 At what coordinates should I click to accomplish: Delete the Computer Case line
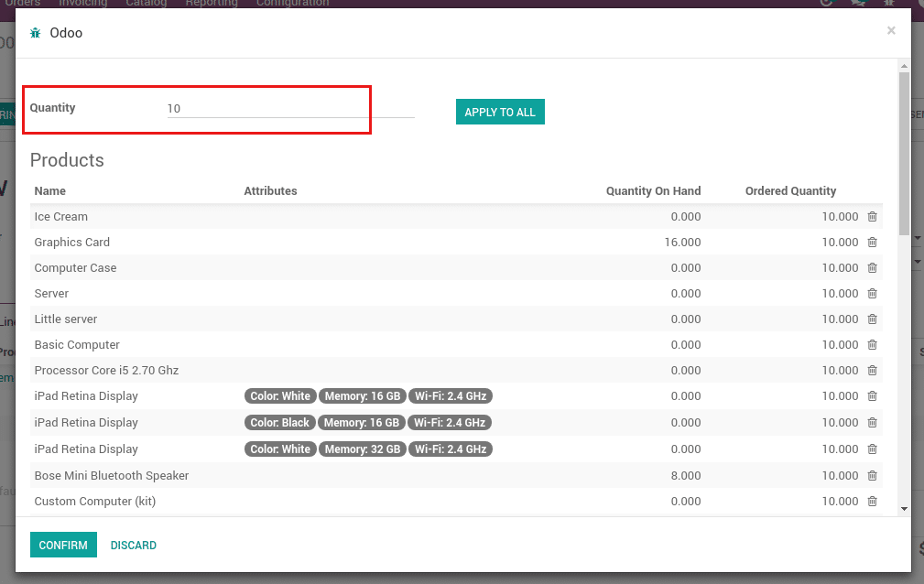(x=872, y=268)
